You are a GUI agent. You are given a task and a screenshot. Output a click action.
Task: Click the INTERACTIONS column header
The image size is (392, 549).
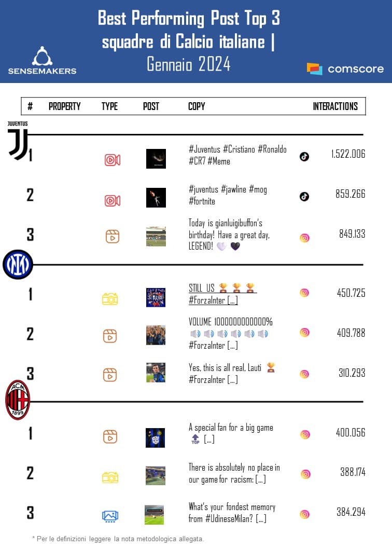[x=335, y=106]
